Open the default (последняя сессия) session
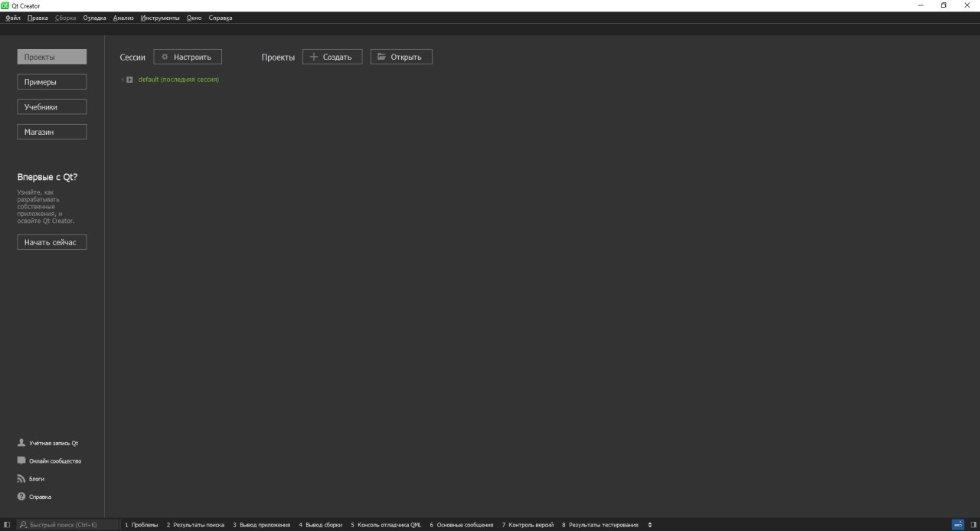The image size is (980, 531). point(178,80)
